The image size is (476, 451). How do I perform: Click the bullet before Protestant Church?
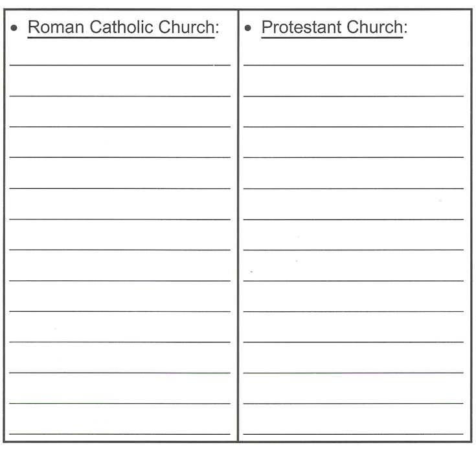click(249, 29)
